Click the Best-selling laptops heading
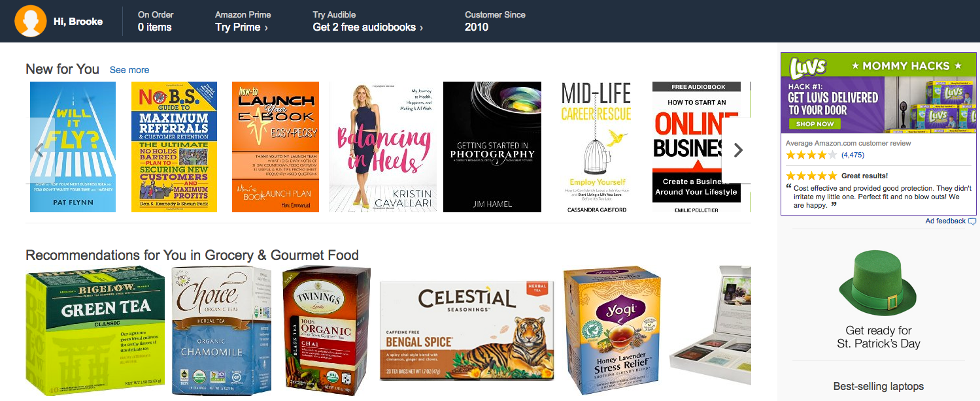This screenshot has height=401, width=980. [x=879, y=387]
